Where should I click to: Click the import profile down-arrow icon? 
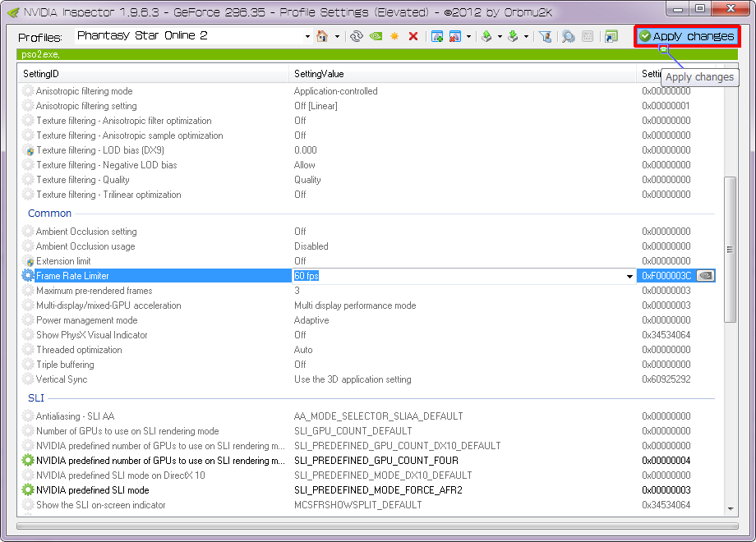coord(513,36)
